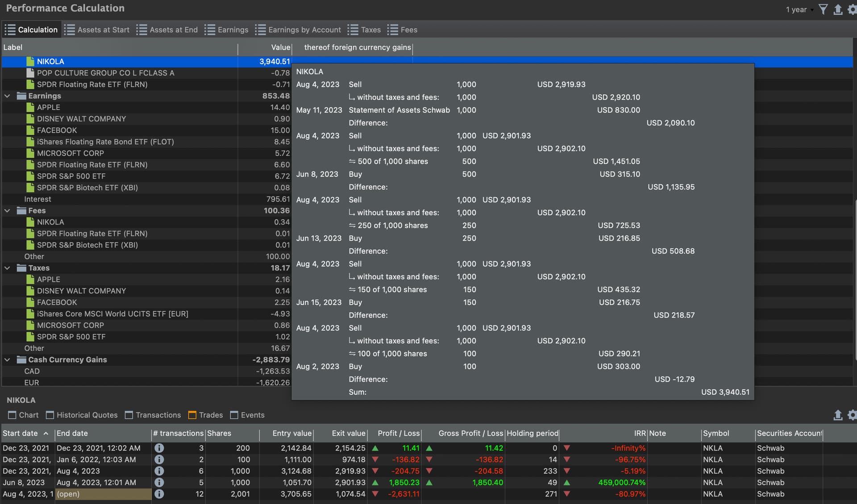Open the Fees tab
This screenshot has width=857, height=504.
pyautogui.click(x=402, y=30)
